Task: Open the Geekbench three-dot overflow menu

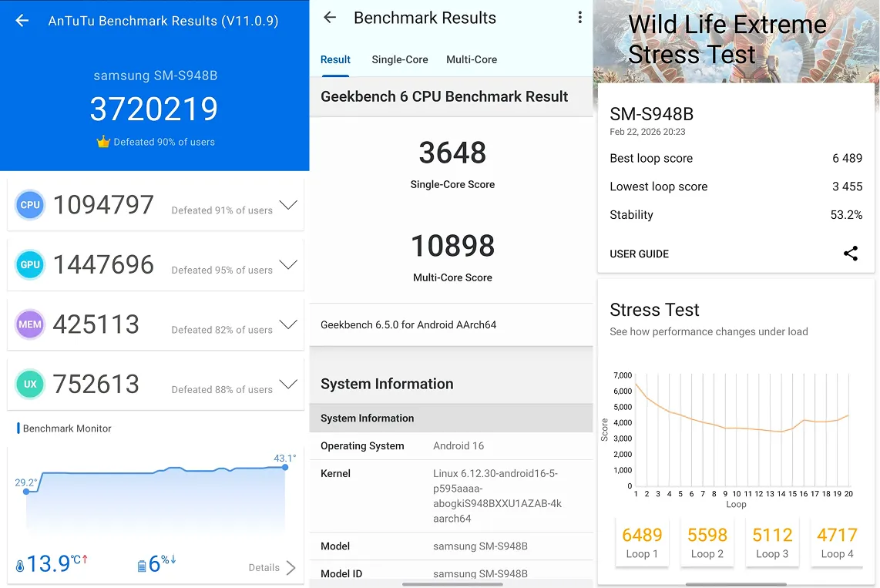Action: click(x=579, y=18)
